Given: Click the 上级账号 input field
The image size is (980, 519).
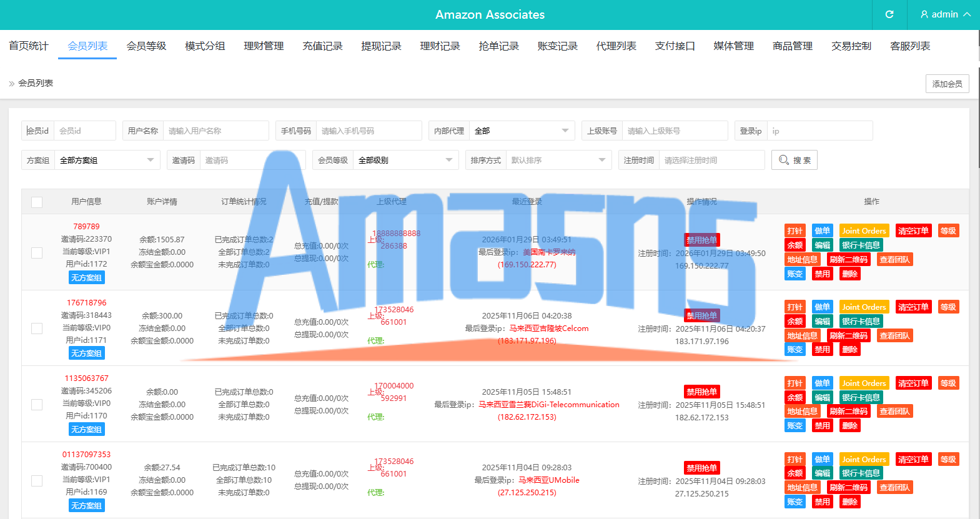Looking at the screenshot, I should point(675,131).
